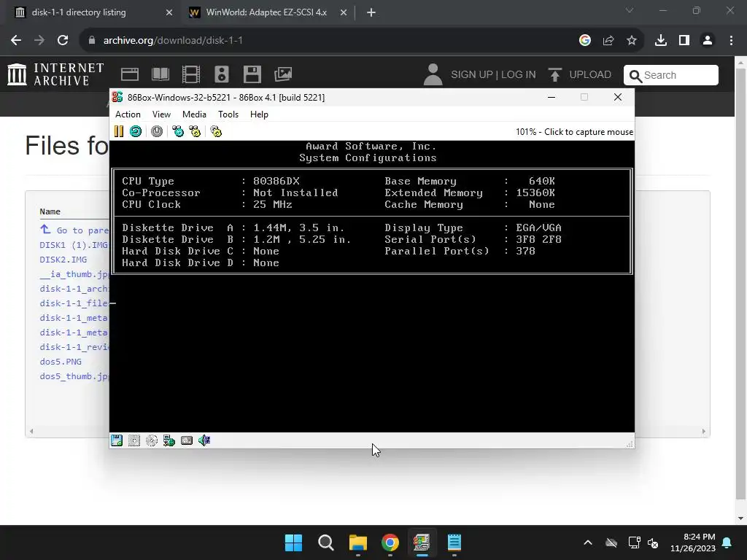Open Chrome profile icon

(x=708, y=41)
